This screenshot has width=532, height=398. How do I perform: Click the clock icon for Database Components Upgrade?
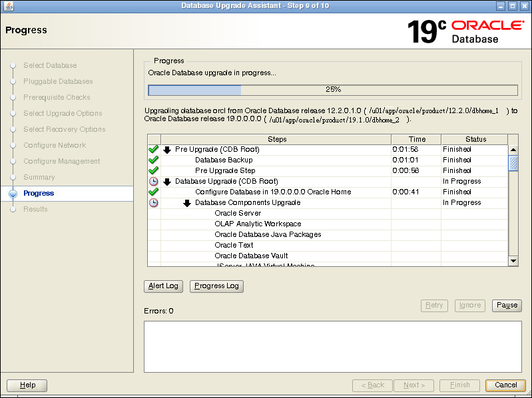point(153,203)
